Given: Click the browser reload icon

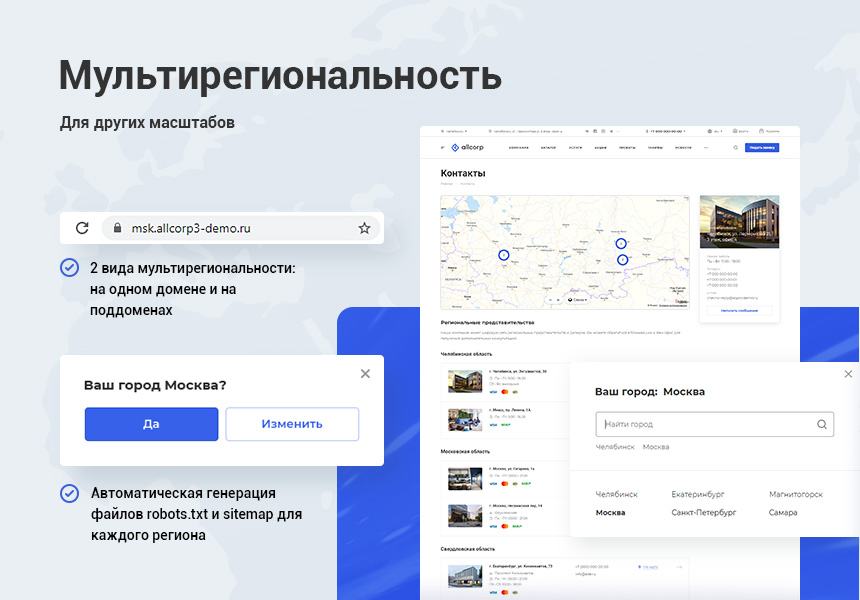Looking at the screenshot, I should pyautogui.click(x=82, y=228).
